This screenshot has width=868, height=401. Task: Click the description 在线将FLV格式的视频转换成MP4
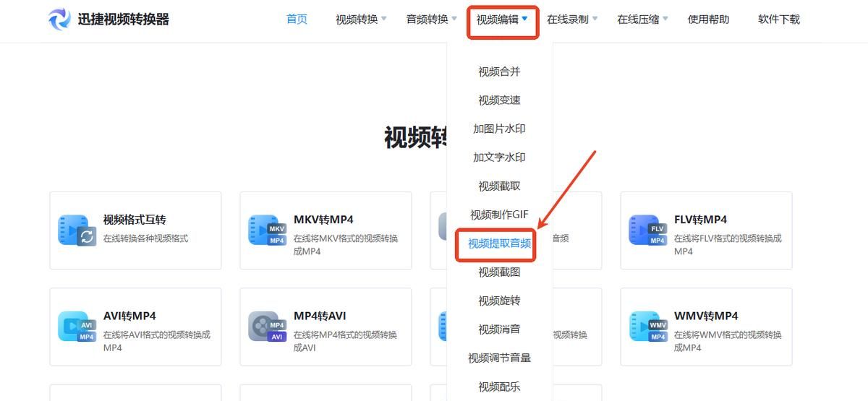pos(728,245)
